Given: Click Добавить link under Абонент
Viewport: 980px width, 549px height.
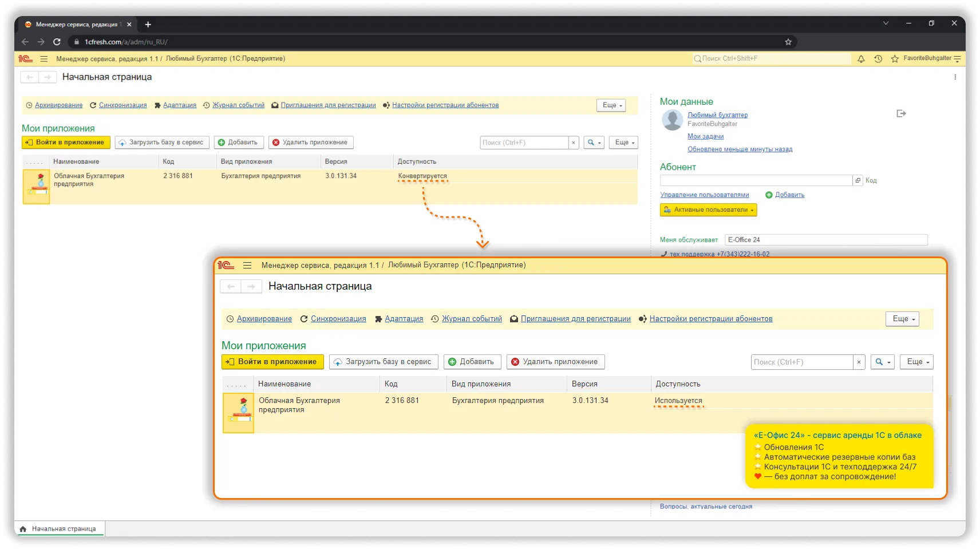Looking at the screenshot, I should point(789,195).
